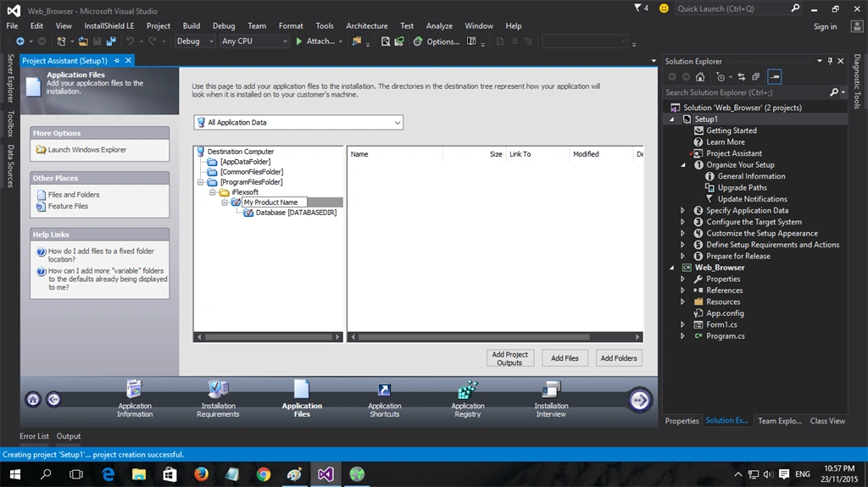
Task: Expand the Form1.cs node
Action: pyautogui.click(x=682, y=325)
